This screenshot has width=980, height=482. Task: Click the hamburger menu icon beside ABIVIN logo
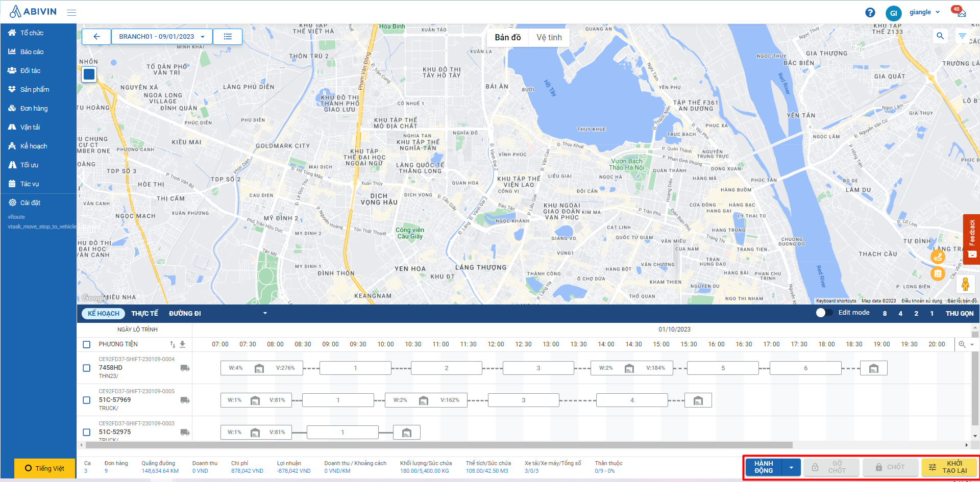click(71, 12)
